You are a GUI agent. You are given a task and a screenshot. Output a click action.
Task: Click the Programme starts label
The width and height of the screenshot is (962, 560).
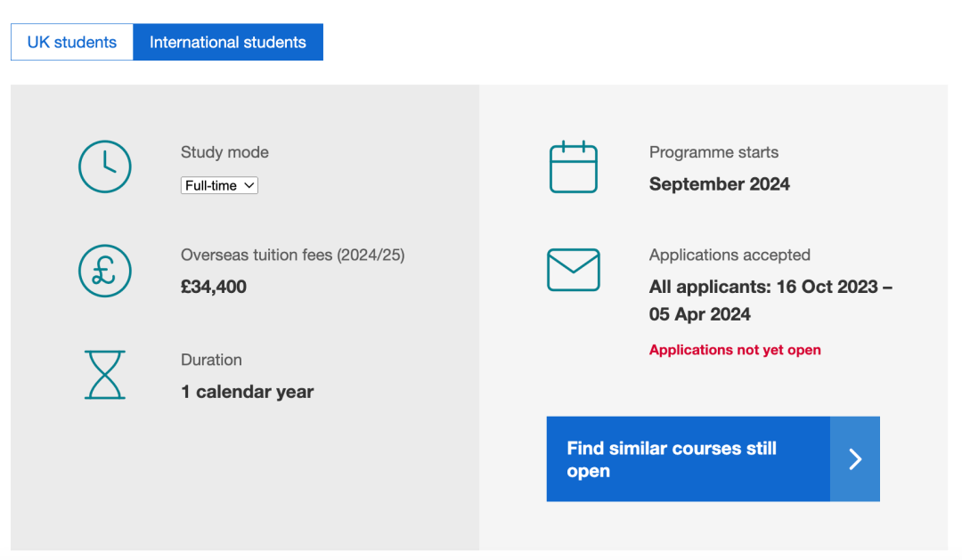pyautogui.click(x=713, y=152)
